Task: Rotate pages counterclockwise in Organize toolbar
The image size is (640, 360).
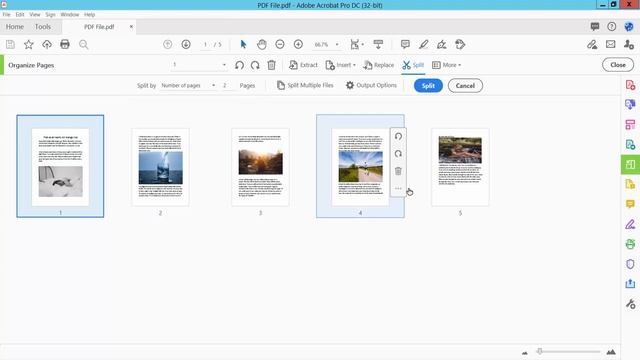Action: (240, 65)
